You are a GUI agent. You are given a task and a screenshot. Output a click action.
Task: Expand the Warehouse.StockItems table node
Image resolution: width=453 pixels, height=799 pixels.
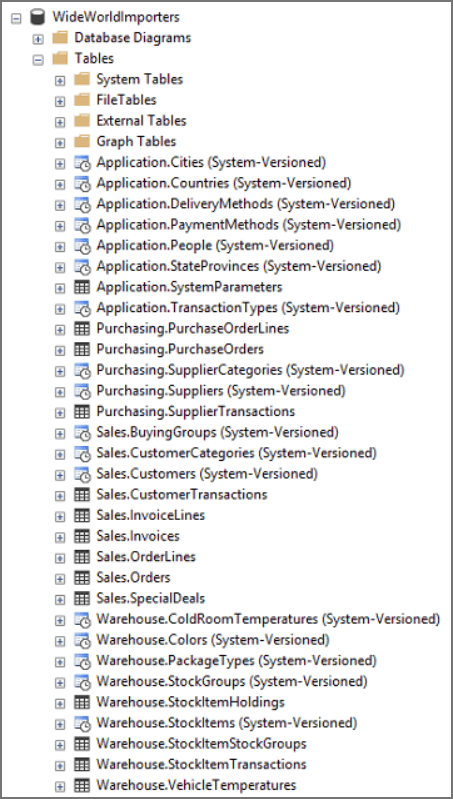[60, 723]
